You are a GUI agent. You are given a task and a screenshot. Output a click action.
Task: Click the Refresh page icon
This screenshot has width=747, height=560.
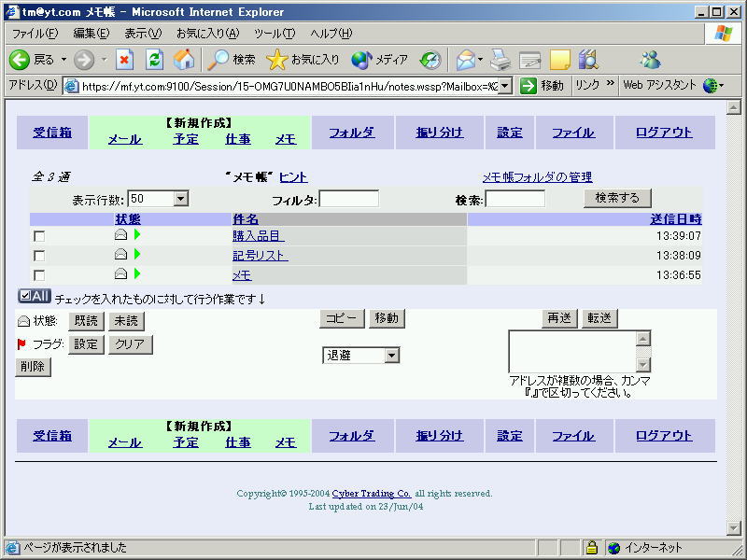pyautogui.click(x=155, y=60)
